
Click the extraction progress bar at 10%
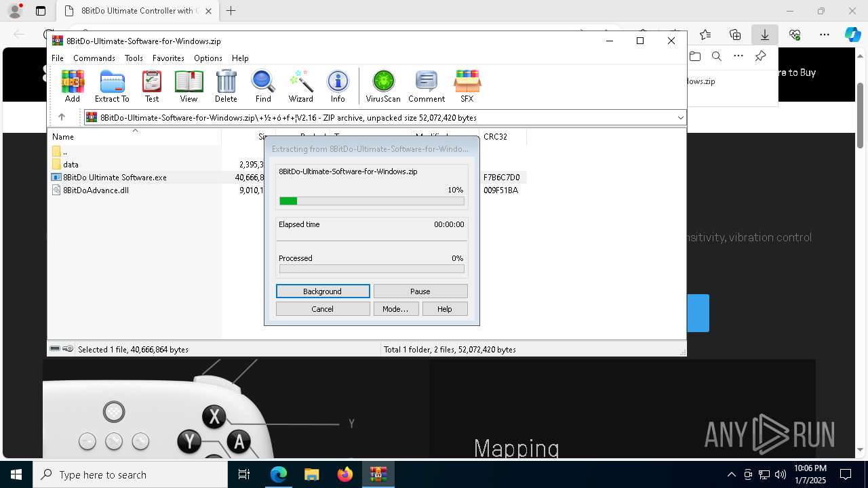coord(372,201)
